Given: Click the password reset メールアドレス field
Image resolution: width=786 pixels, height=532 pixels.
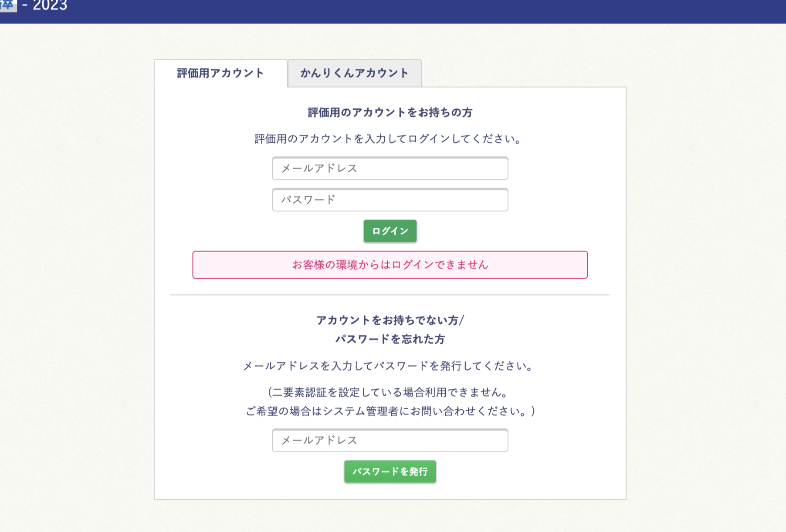Looking at the screenshot, I should coord(390,440).
